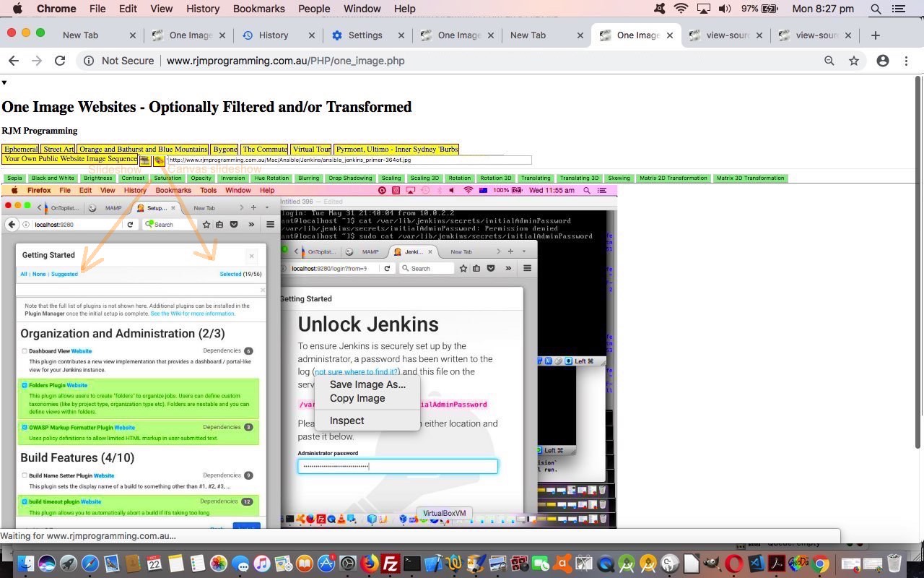Open the People menu
The width and height of the screenshot is (924, 578).
(x=314, y=9)
